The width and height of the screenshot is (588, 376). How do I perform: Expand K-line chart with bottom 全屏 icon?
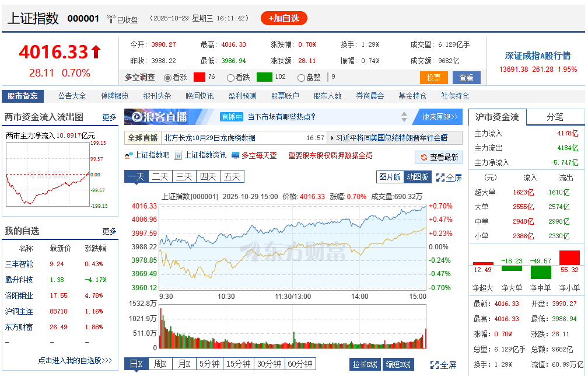coord(435,365)
